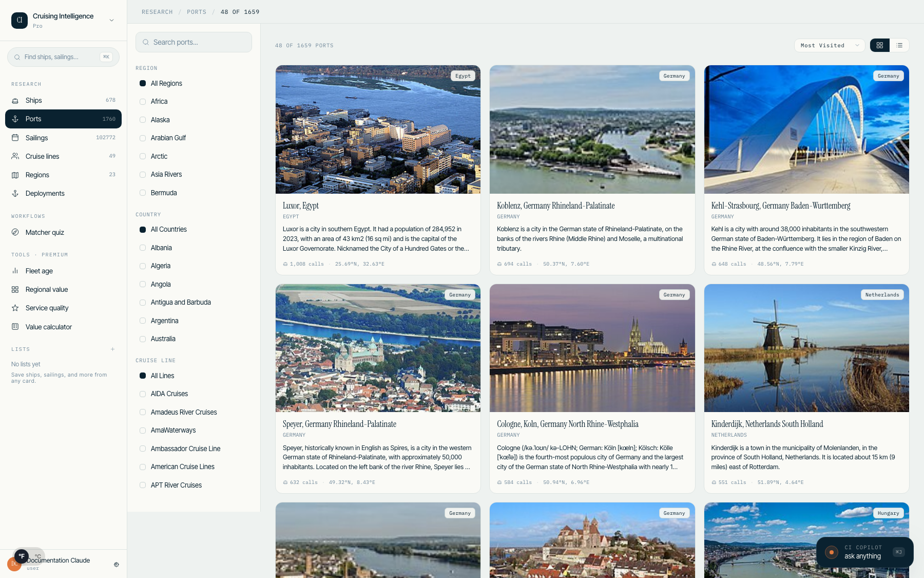Click the Fleet age bar chart icon
This screenshot has width=924, height=578.
click(x=15, y=271)
